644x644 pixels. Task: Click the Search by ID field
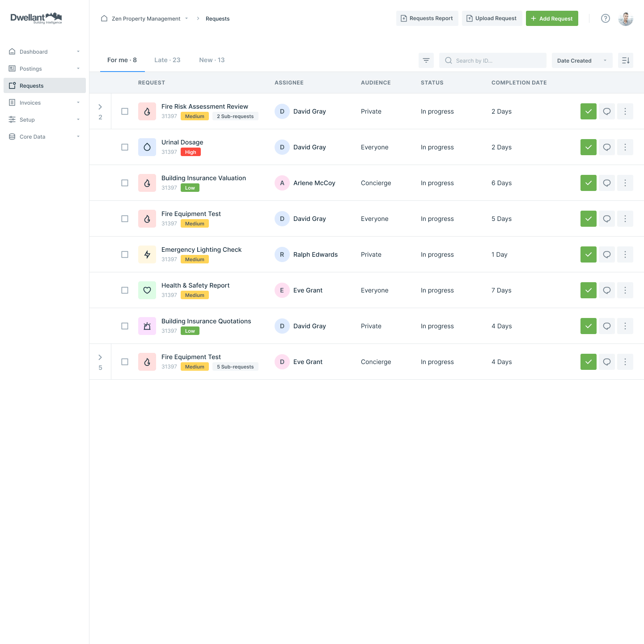tap(496, 60)
